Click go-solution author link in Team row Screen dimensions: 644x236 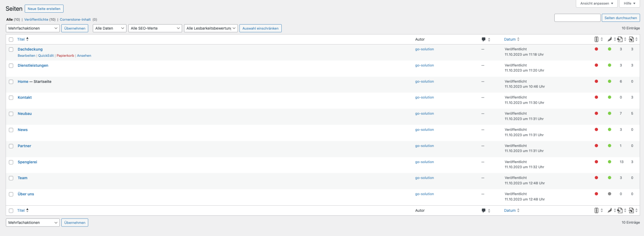[x=424, y=178]
